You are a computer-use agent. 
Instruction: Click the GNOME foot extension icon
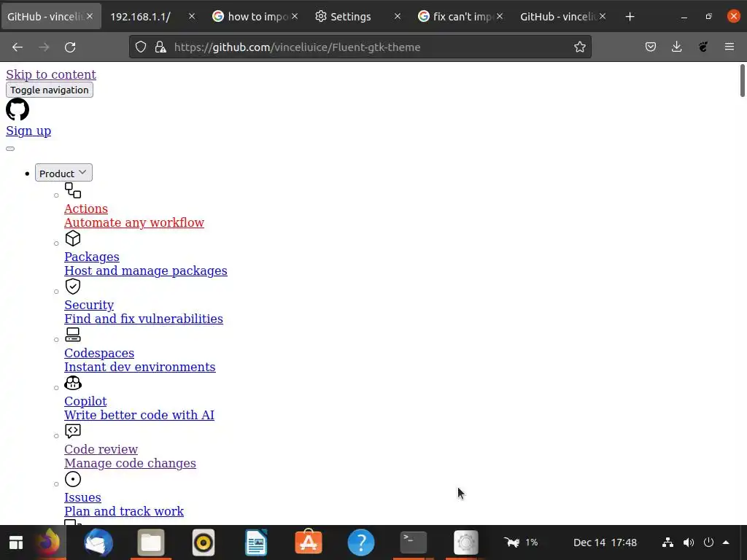[x=703, y=47]
